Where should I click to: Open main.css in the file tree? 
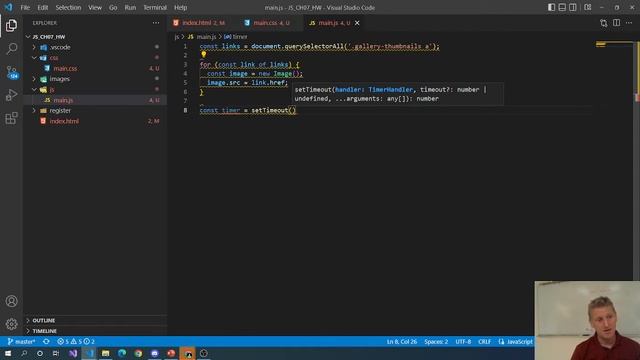(95, 69)
